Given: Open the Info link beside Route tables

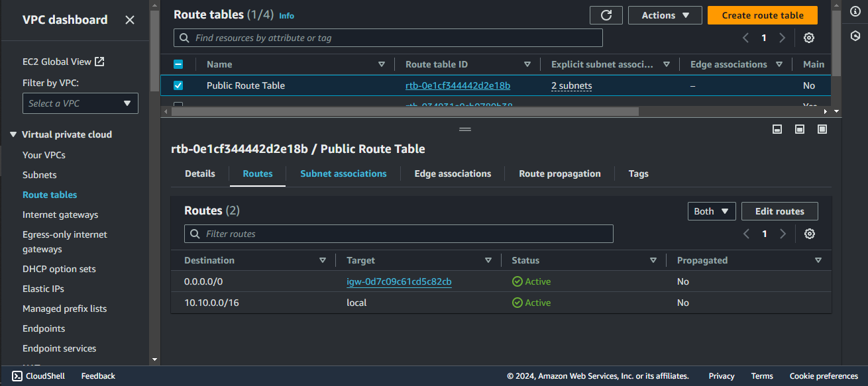Looking at the screenshot, I should tap(286, 15).
